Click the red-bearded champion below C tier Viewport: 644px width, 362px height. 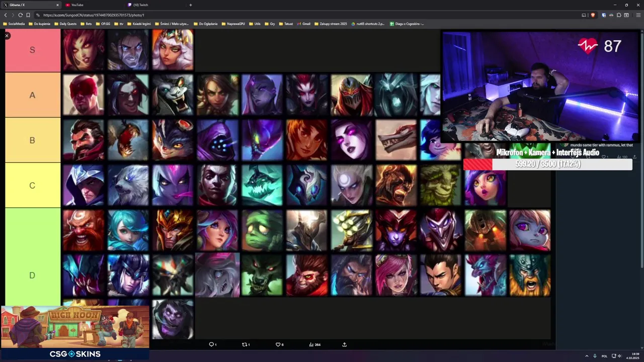click(84, 230)
